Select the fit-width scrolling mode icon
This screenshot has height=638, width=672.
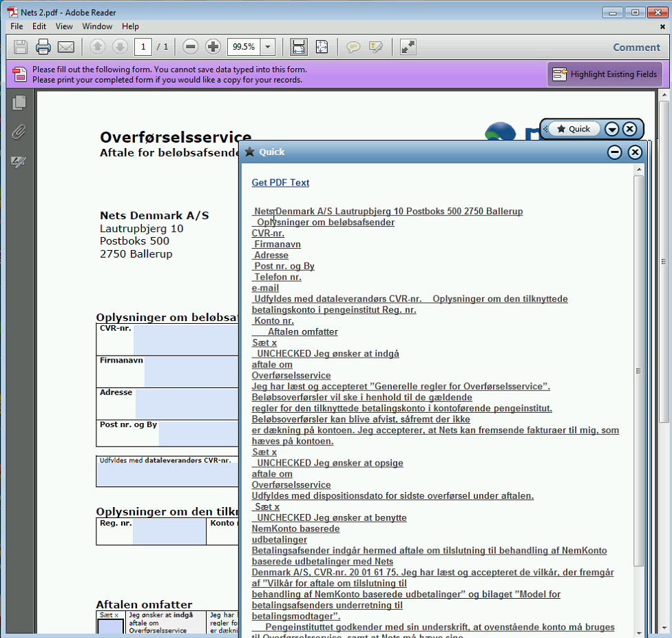(x=299, y=47)
